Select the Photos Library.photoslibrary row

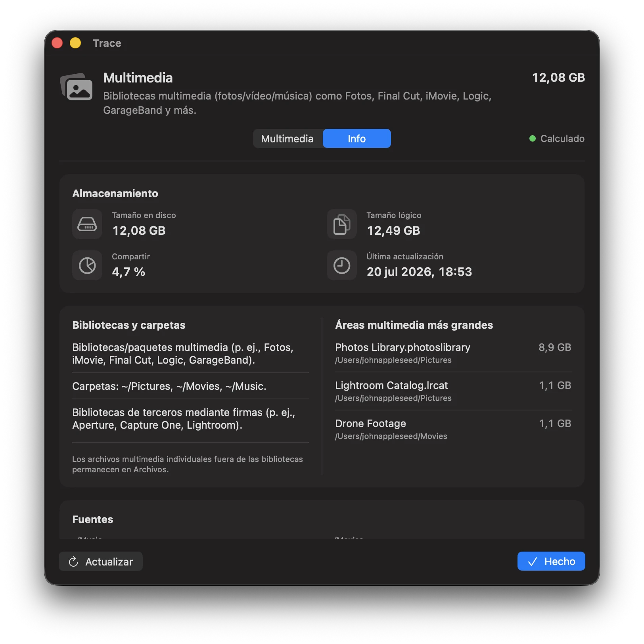453,353
